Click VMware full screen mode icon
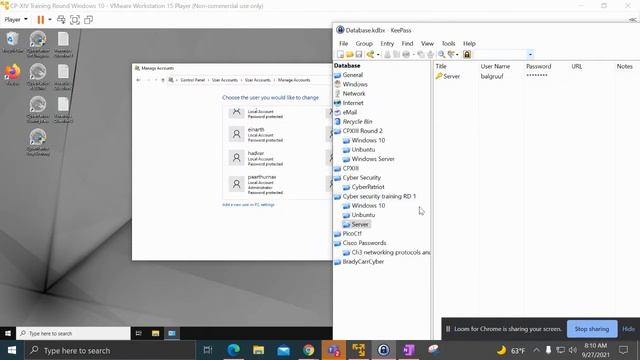 tap(75, 20)
